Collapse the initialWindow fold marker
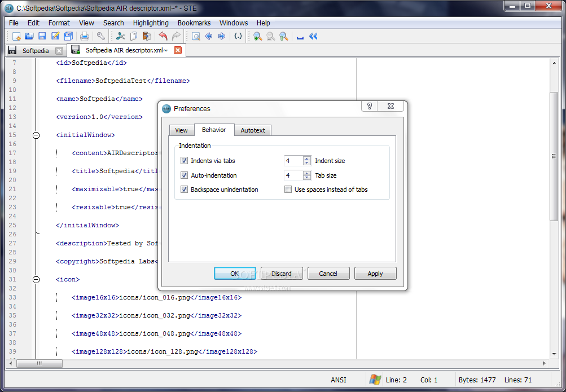Viewport: 566px width, 392px height. [36, 135]
